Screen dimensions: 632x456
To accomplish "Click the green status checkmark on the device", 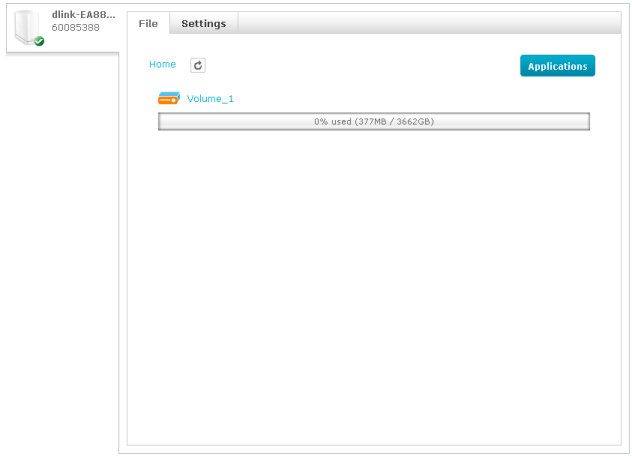I will (x=39, y=41).
